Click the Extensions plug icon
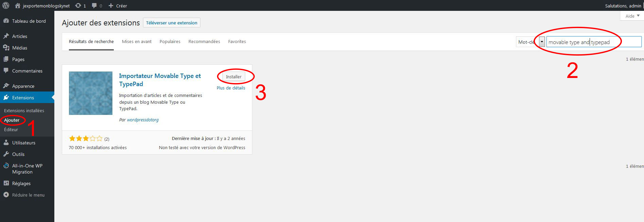This screenshot has height=222, width=644. click(6, 98)
